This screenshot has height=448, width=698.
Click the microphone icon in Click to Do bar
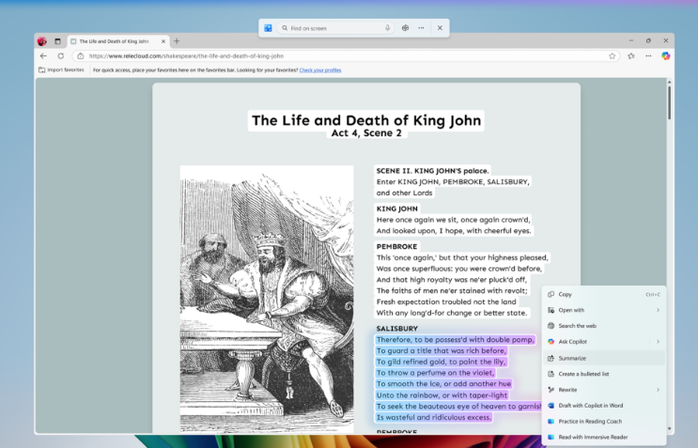(388, 28)
